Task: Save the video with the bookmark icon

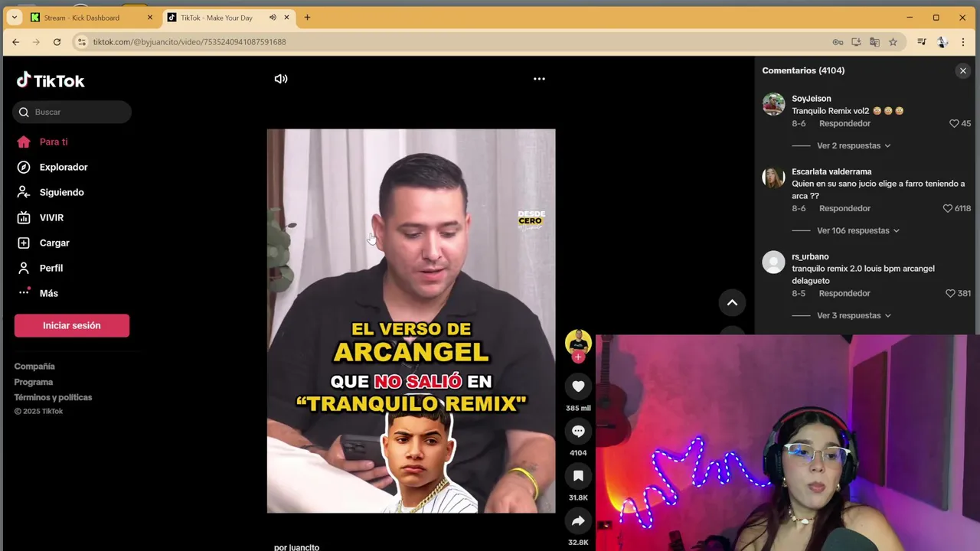Action: click(578, 476)
